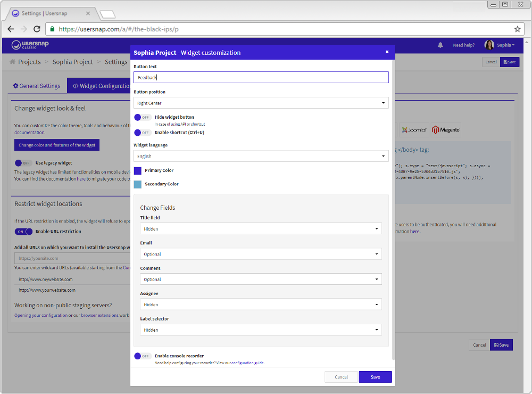Open notifications bell icon
Image resolution: width=532 pixels, height=394 pixels.
coord(440,45)
